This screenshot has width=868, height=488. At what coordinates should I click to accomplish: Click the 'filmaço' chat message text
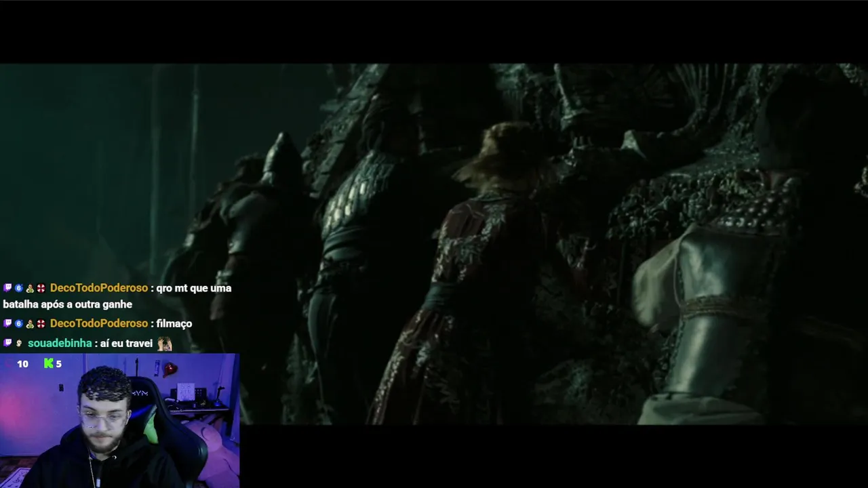[174, 324]
